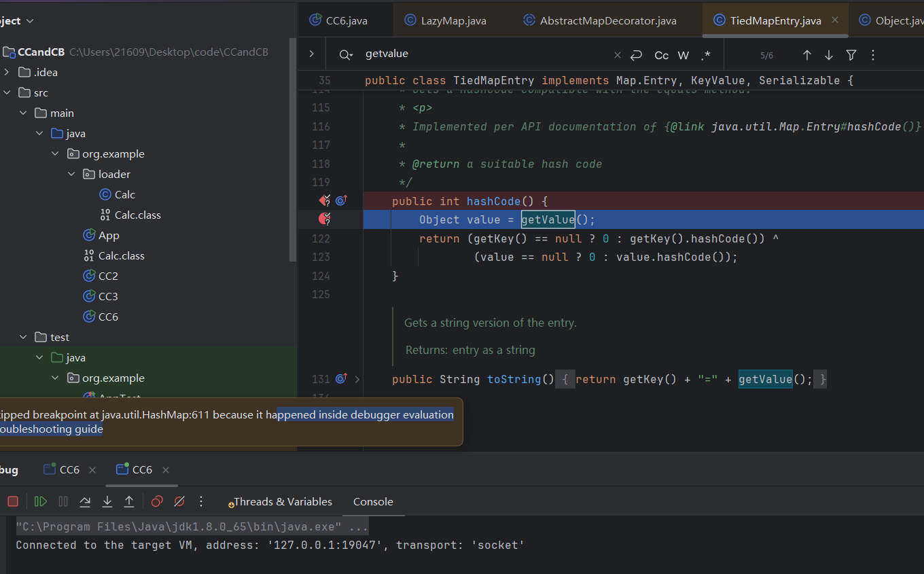Select Calc.class inside loader package
Image resolution: width=924 pixels, height=574 pixels.
click(130, 215)
